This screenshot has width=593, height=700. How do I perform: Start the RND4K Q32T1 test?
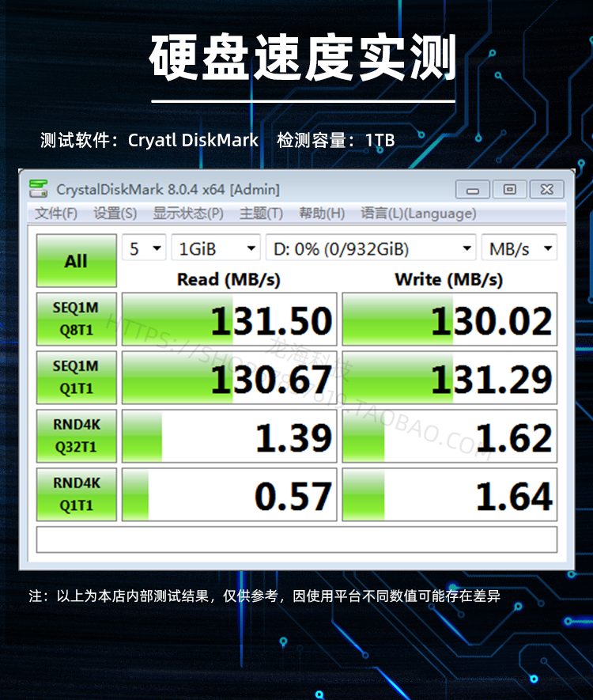77,436
